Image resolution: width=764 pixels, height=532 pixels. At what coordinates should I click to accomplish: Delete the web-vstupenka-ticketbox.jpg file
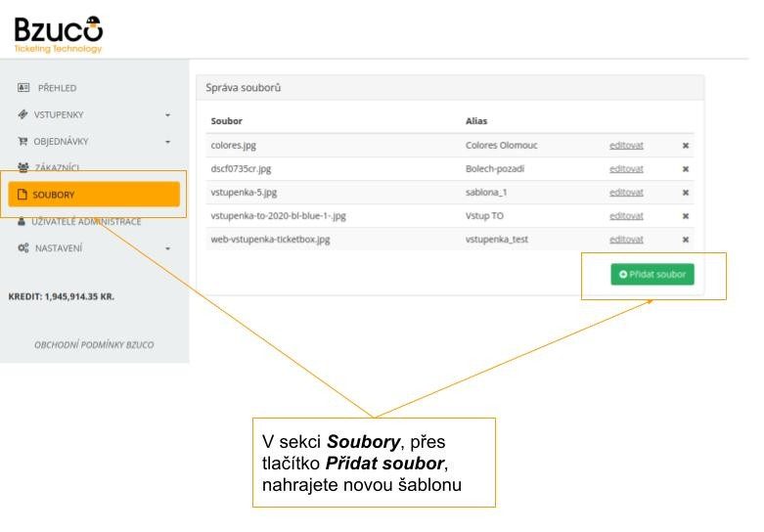[x=686, y=240]
